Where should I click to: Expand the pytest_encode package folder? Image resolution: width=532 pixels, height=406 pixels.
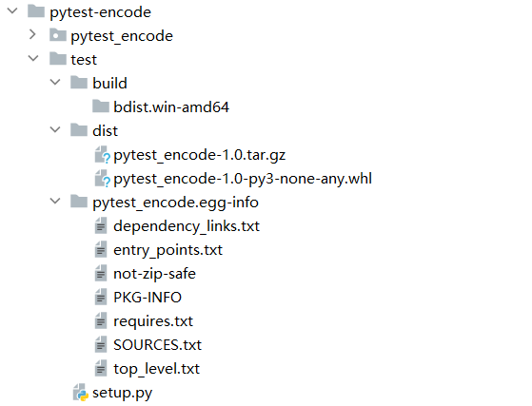[x=32, y=34]
